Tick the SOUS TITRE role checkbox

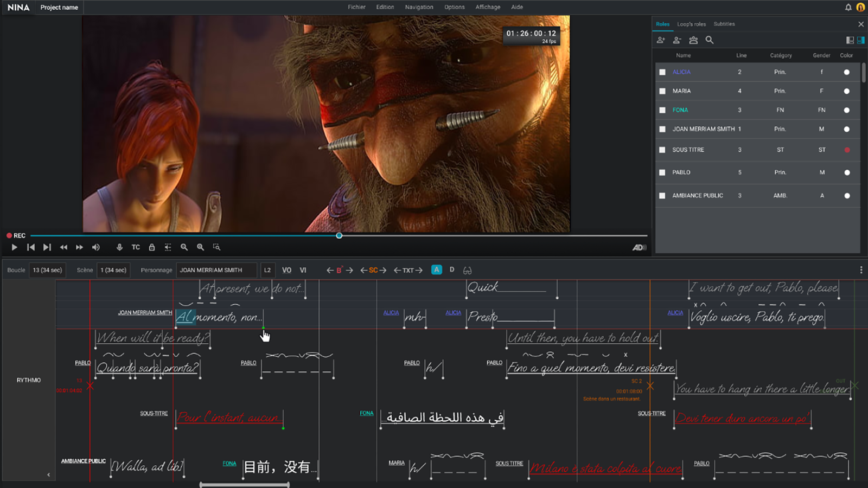click(662, 150)
